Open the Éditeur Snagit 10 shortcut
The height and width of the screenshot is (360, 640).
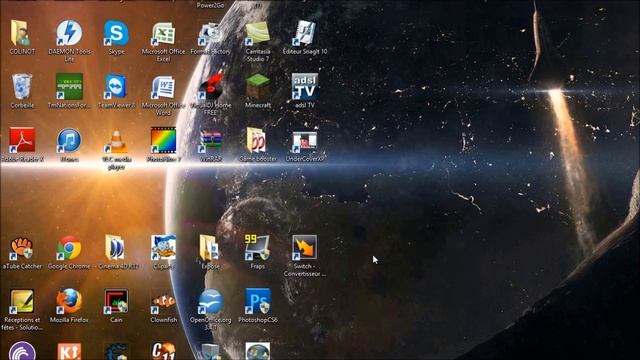pos(304,33)
